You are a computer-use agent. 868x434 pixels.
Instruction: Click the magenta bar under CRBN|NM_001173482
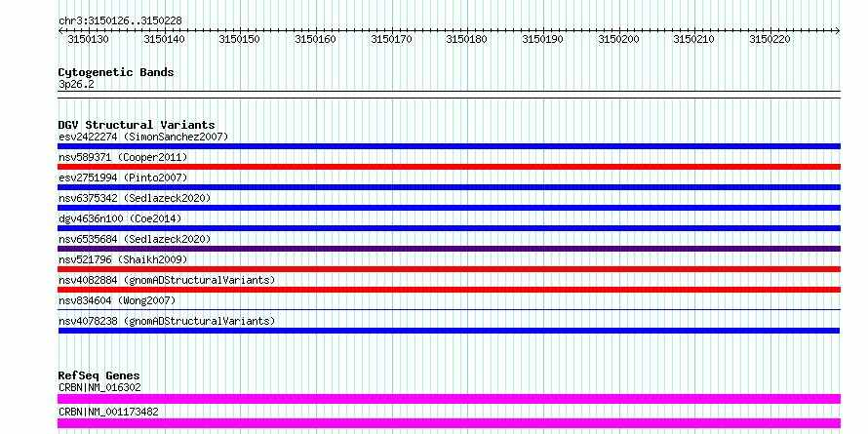coord(449,423)
